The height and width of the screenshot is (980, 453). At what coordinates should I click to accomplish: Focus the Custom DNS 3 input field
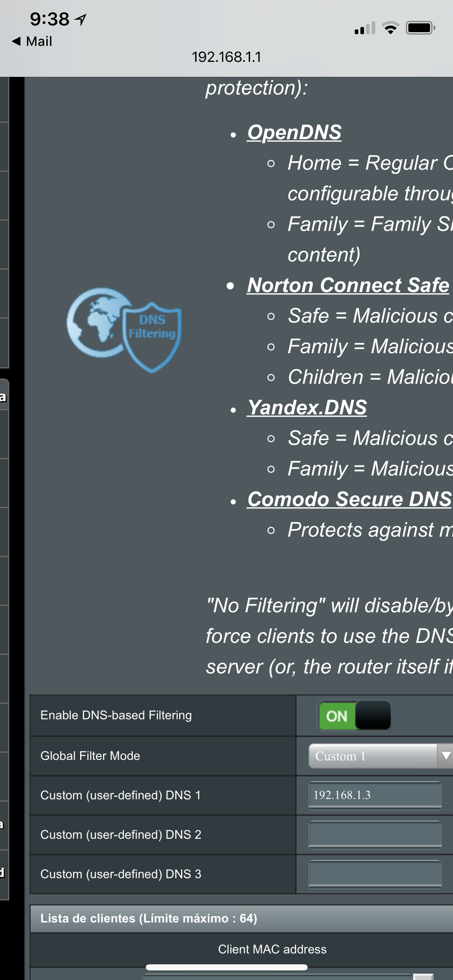[375, 874]
